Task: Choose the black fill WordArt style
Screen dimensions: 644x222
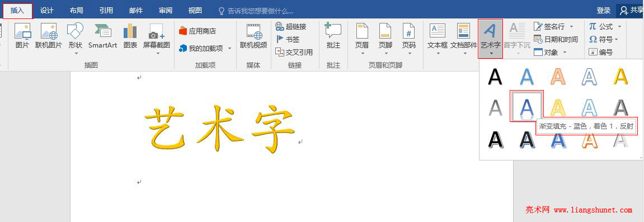Action: coord(495,77)
